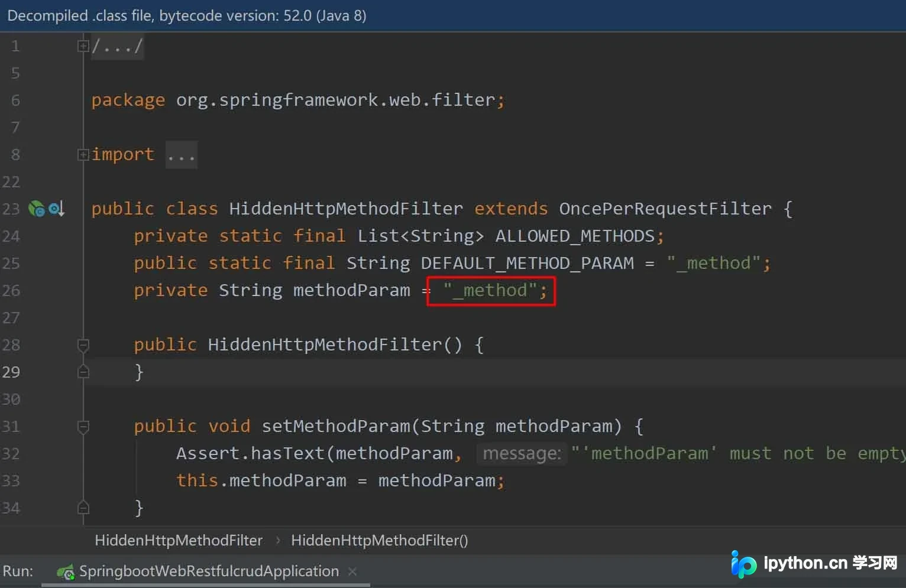This screenshot has height=588, width=906.
Task: Expand the collapsed import statements
Action: [83, 155]
